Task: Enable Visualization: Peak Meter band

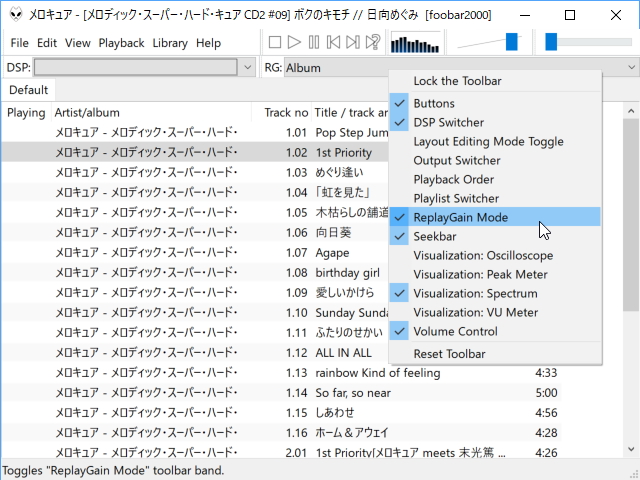Action: [495, 274]
